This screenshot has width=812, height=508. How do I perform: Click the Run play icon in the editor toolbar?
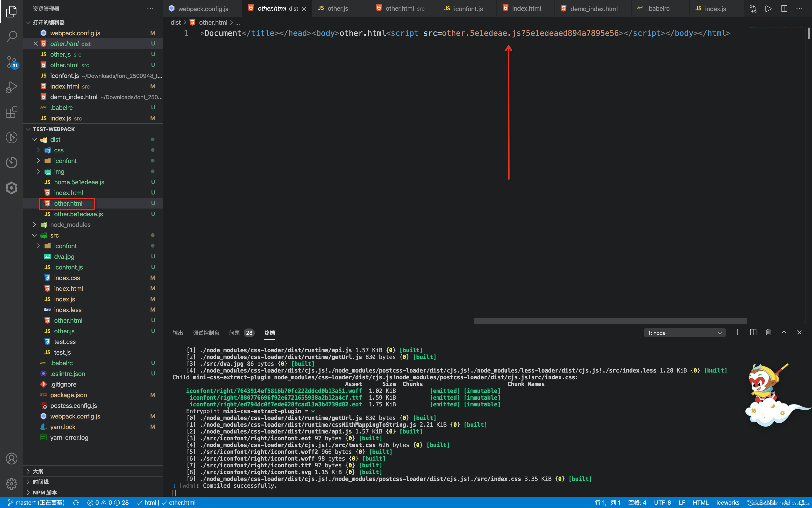click(x=768, y=9)
